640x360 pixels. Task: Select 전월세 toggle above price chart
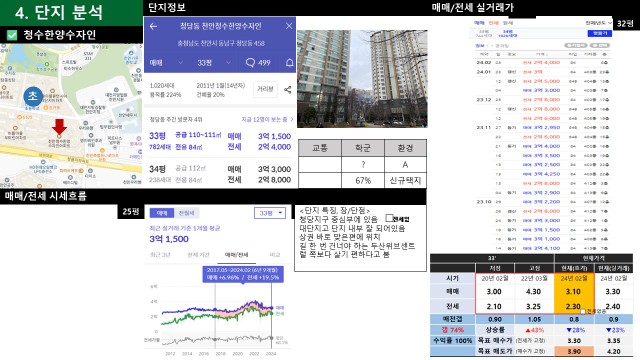(x=187, y=213)
